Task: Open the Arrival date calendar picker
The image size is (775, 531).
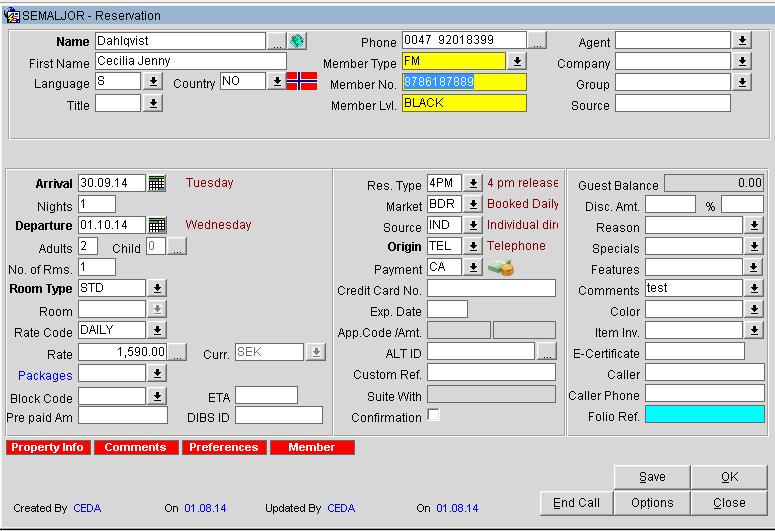Action: [x=157, y=183]
